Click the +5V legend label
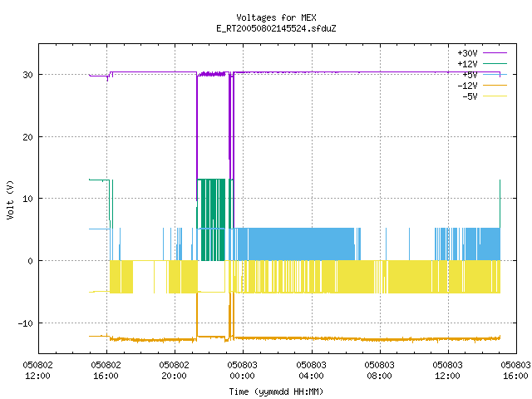The image size is (532, 399). (x=470, y=75)
